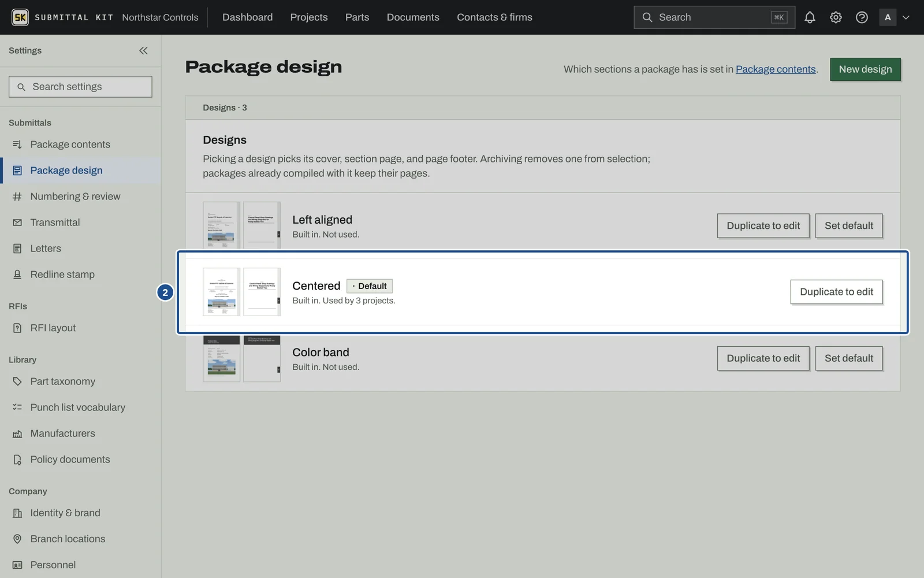Click the Punch list vocabulary icon

17,407
